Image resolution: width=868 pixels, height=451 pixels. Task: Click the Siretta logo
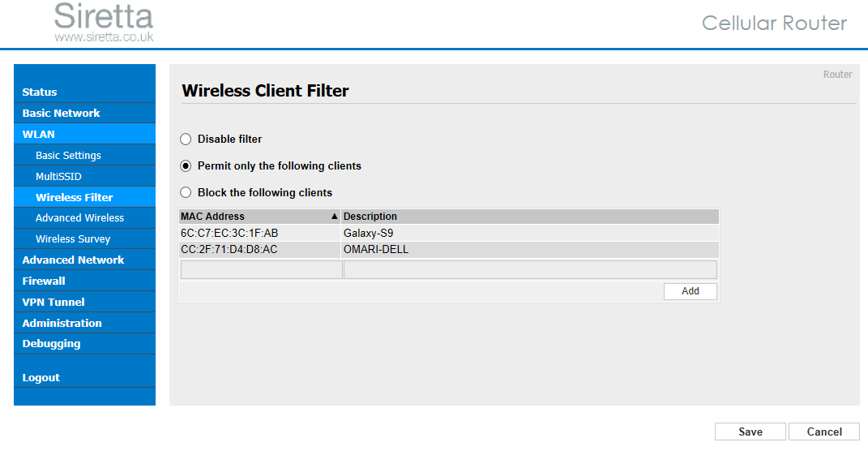104,22
